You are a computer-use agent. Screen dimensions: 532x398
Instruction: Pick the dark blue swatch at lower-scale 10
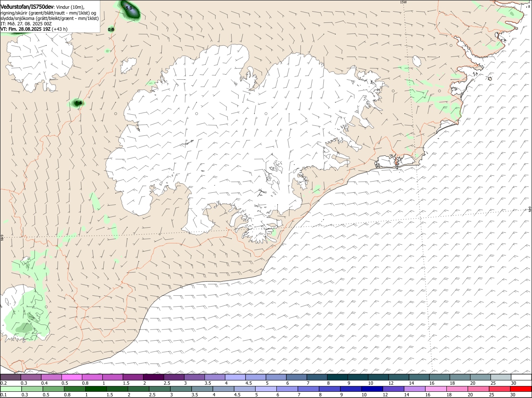tap(372, 389)
